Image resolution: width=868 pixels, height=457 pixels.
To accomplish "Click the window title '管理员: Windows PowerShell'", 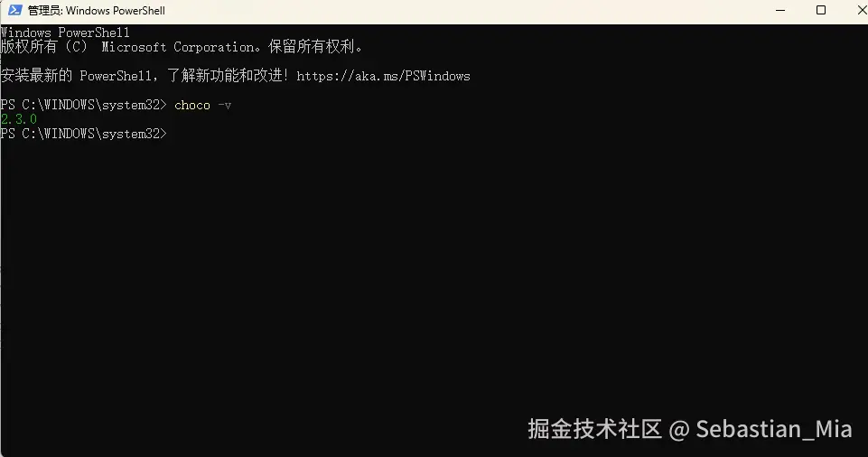I will pos(97,11).
